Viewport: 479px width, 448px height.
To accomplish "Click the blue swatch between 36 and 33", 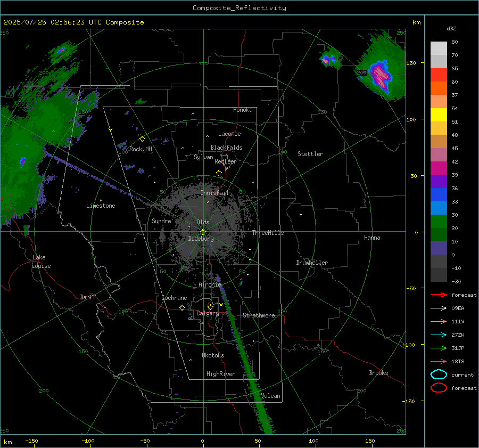I will [439, 194].
